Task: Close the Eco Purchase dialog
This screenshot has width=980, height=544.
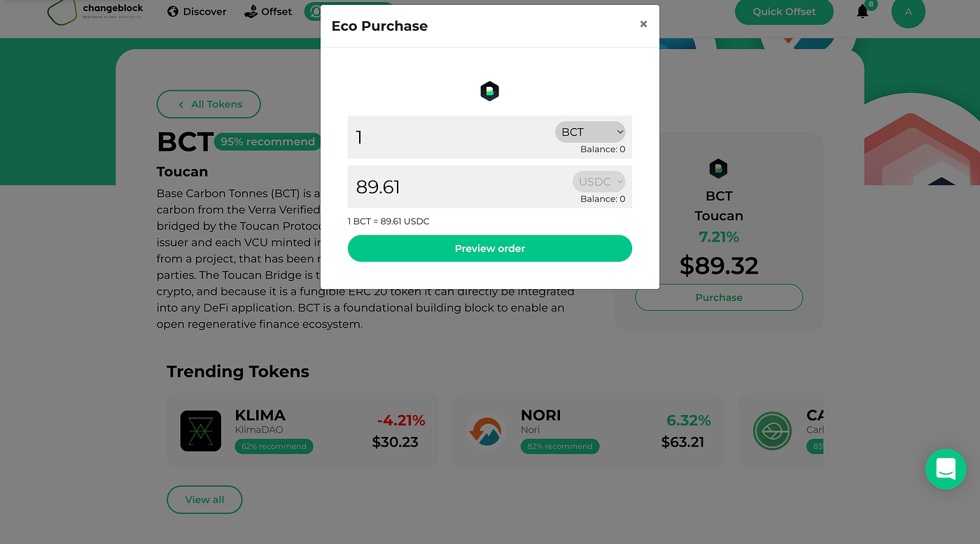Action: click(643, 24)
